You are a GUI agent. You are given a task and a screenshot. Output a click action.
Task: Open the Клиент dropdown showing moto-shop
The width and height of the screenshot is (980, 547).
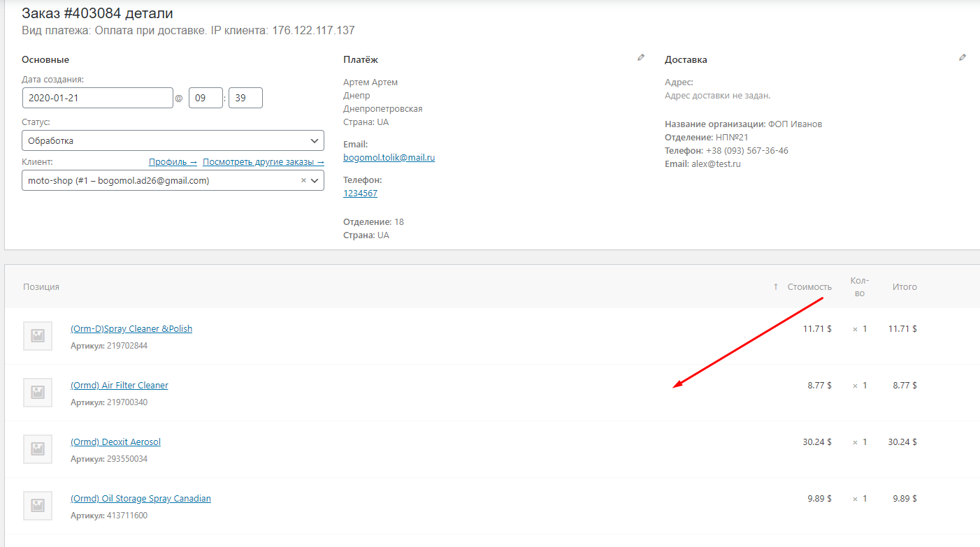[173, 180]
